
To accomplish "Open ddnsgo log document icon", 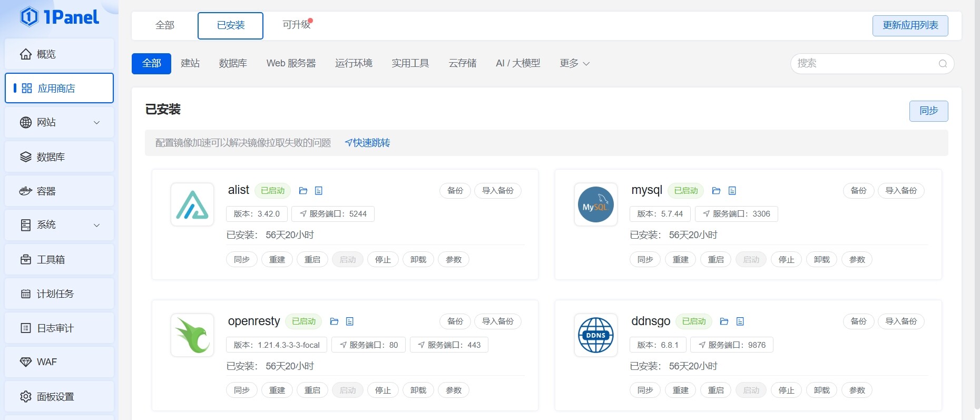I will [x=740, y=321].
